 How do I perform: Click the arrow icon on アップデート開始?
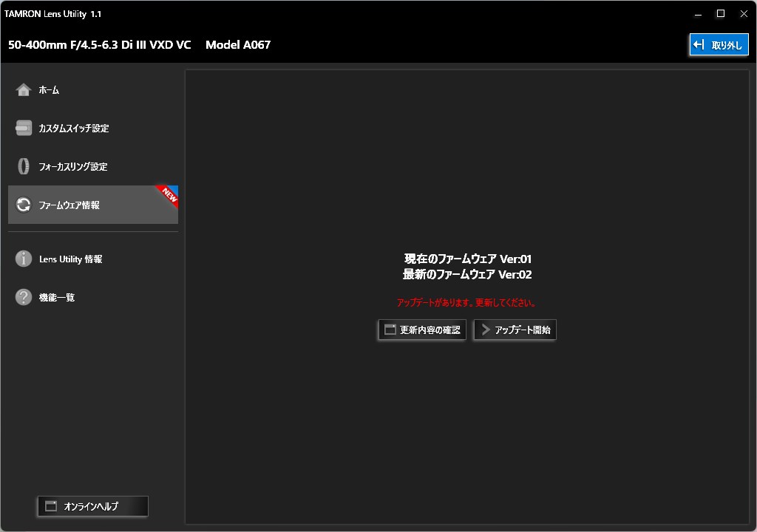(486, 330)
